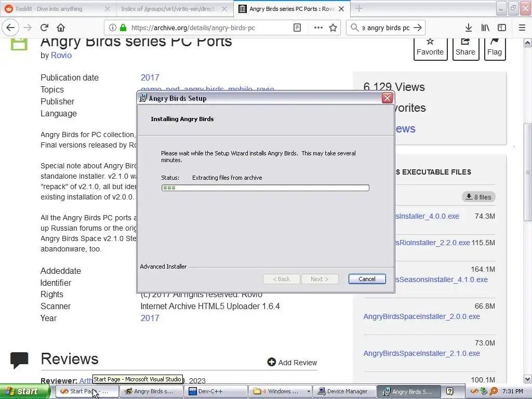The width and height of the screenshot is (532, 399).
Task: Submit search with the go arrow
Action: coord(418,28)
